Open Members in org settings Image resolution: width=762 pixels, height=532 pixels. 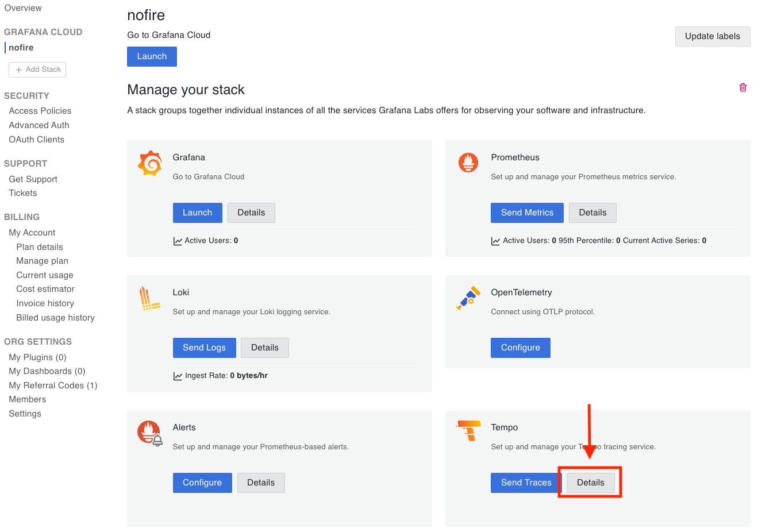click(28, 399)
